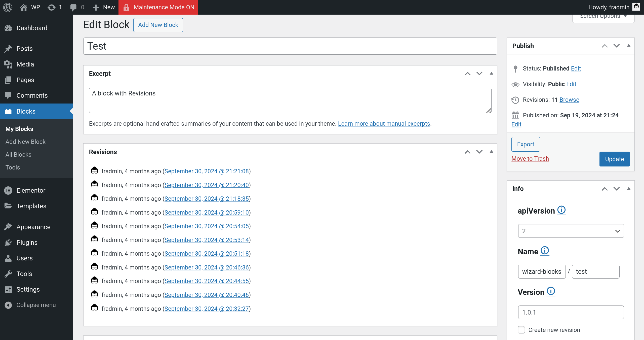This screenshot has width=644, height=340.
Task: Click the Test title input field
Action: 290,46
